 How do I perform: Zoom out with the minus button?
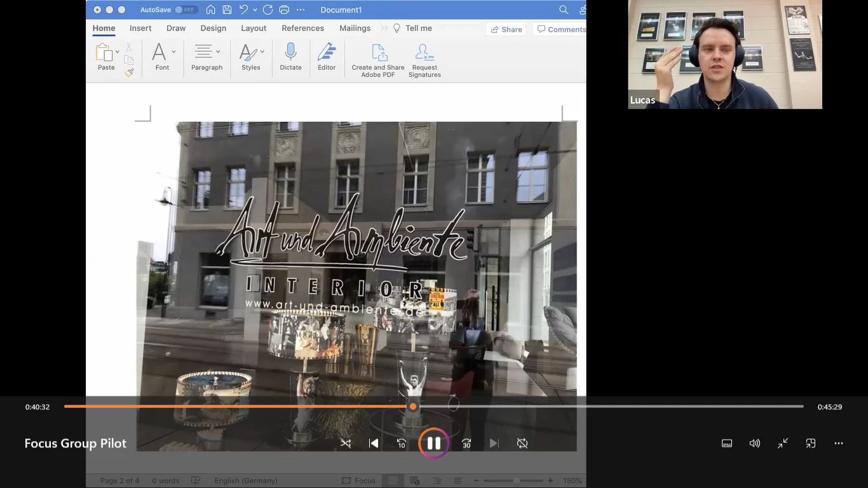coord(476,480)
